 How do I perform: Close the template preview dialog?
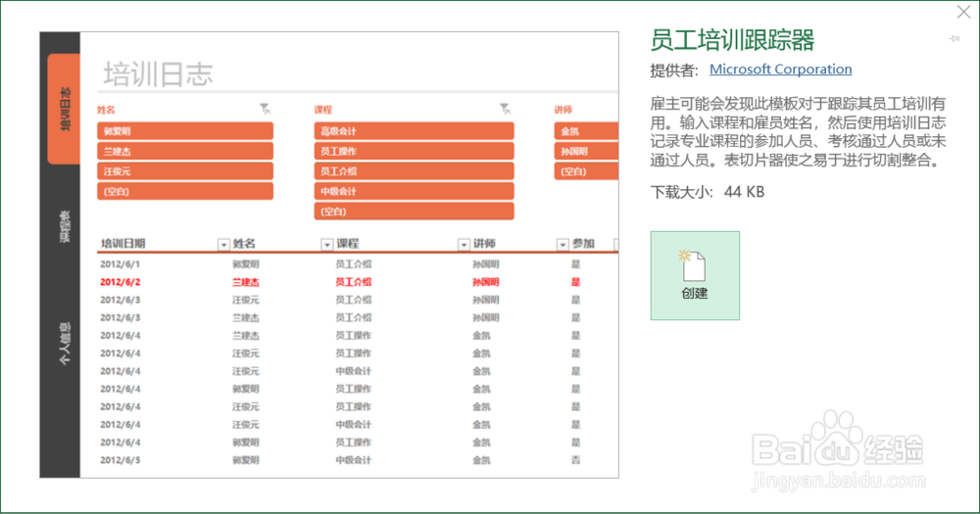click(x=963, y=12)
